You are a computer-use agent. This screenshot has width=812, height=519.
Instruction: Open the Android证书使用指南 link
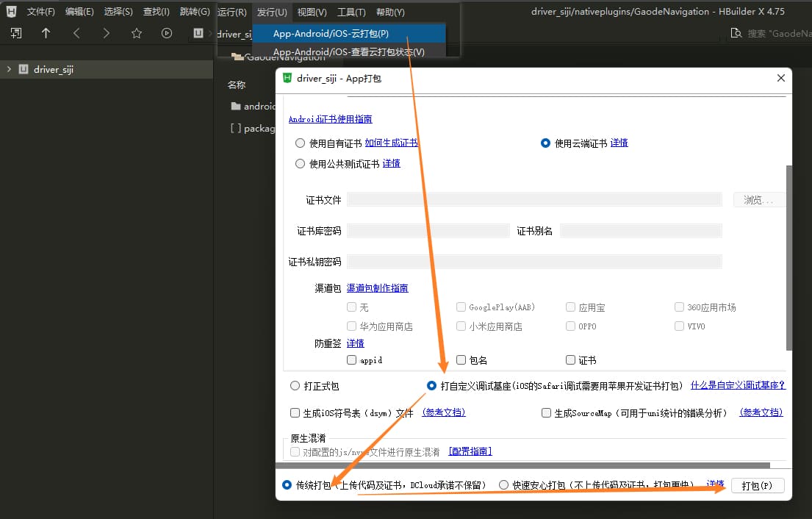330,119
